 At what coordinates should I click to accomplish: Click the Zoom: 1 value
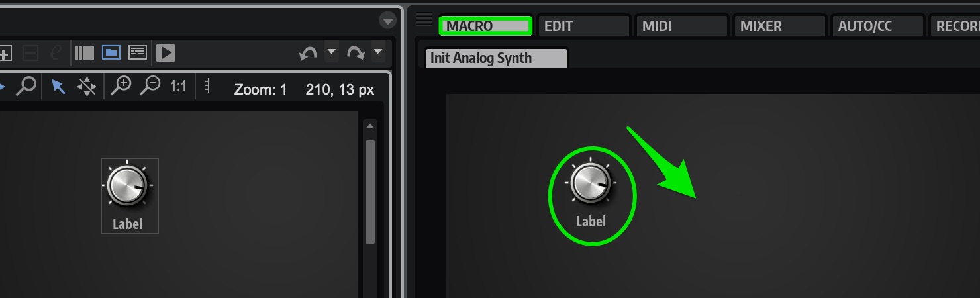pyautogui.click(x=261, y=89)
